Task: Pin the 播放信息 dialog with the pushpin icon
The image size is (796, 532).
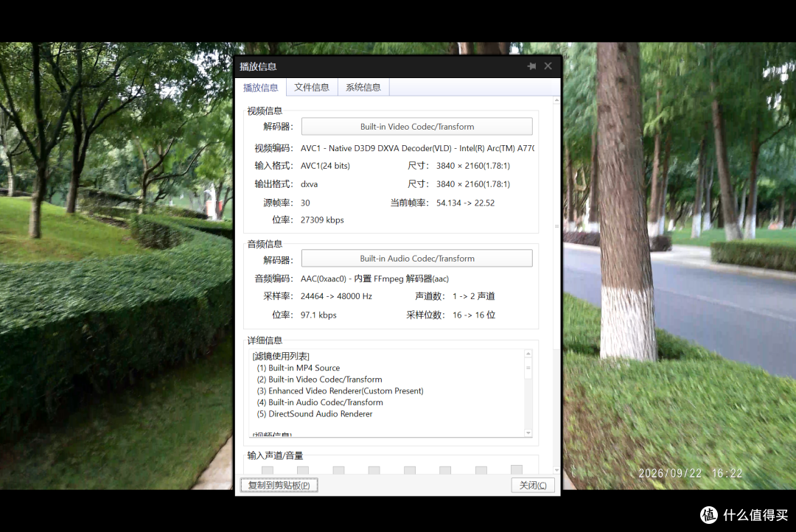Action: pyautogui.click(x=531, y=66)
